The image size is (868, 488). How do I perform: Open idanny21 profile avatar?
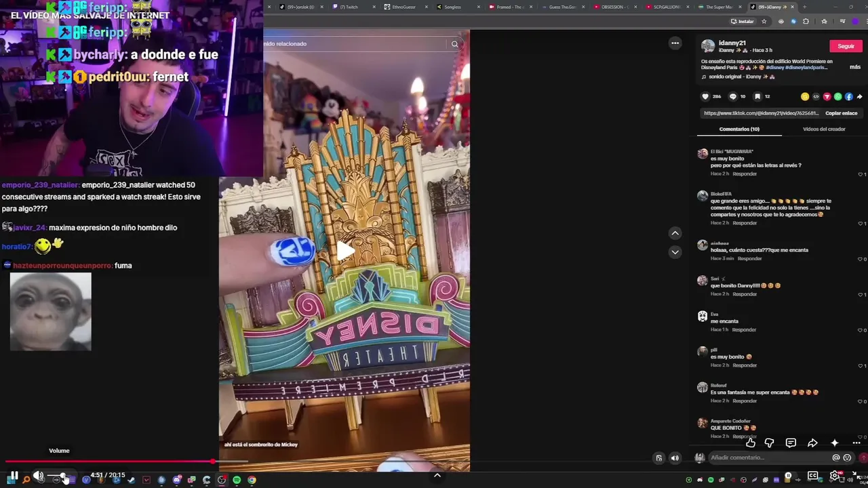[708, 46]
